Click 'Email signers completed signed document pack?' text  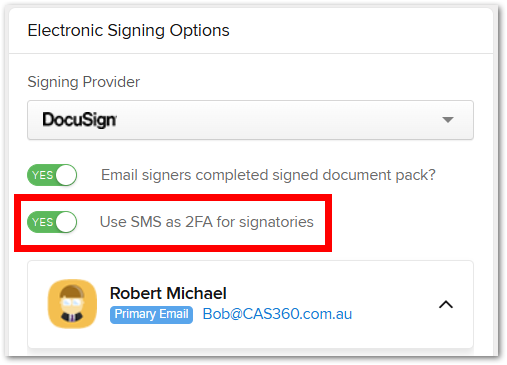[x=268, y=175]
